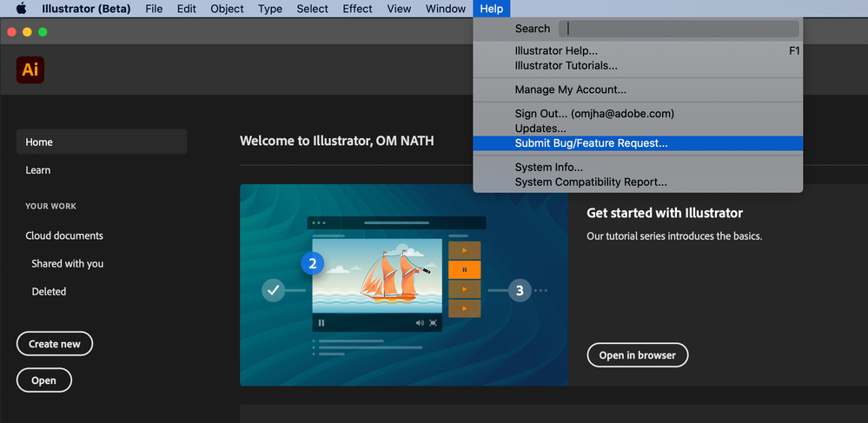
Task: Click the checkmark completed step circle
Action: point(274,289)
